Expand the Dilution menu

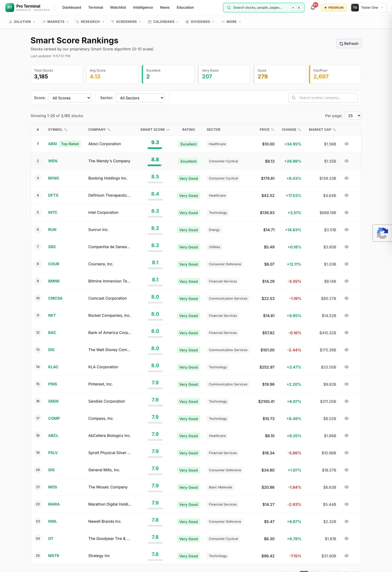coord(22,22)
